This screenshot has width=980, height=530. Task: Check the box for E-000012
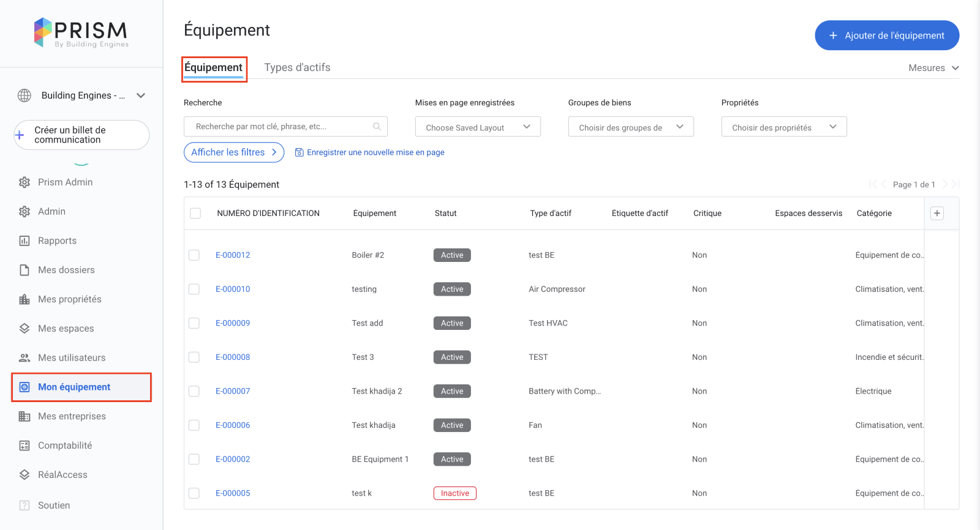(x=194, y=255)
